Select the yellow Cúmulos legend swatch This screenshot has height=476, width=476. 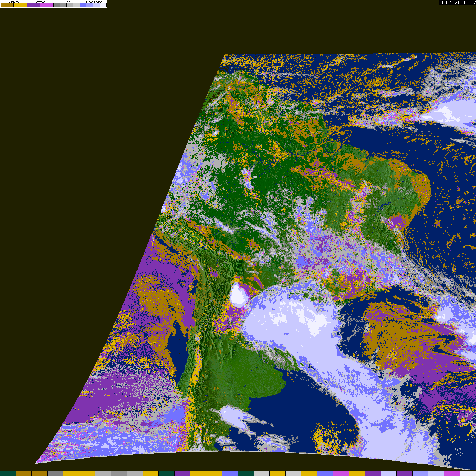point(20,5)
